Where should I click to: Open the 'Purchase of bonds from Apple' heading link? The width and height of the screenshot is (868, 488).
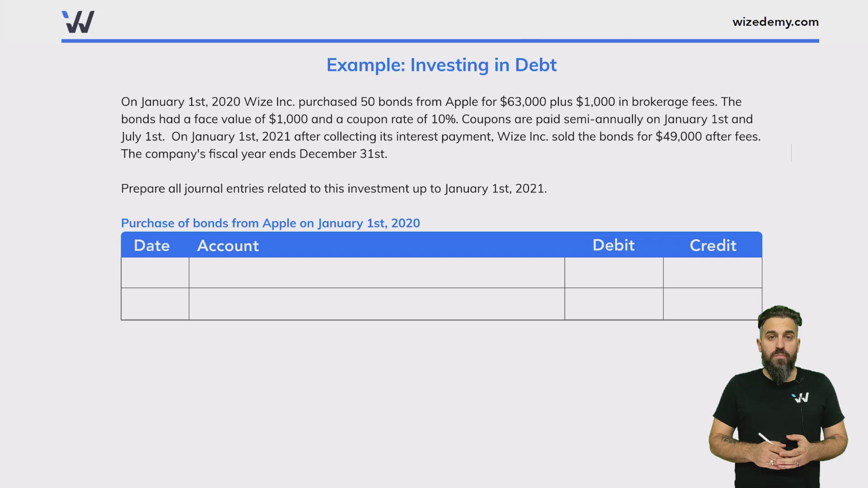click(270, 223)
